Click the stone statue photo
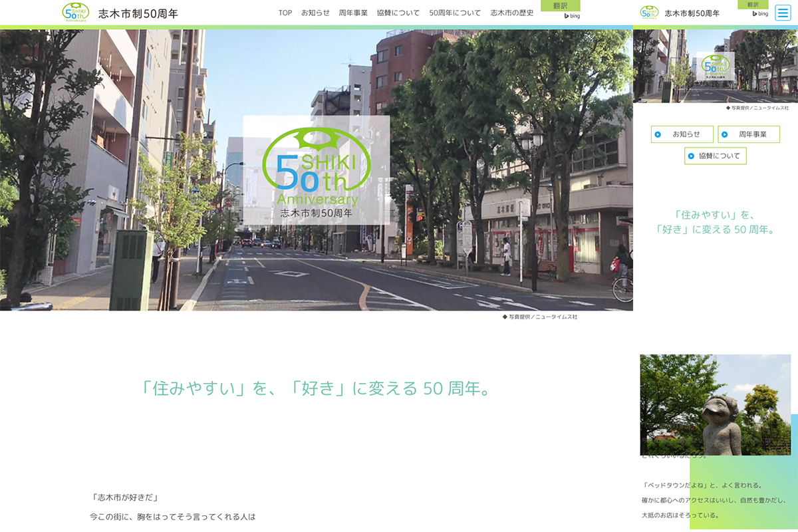The height and width of the screenshot is (532, 798). 715,404
